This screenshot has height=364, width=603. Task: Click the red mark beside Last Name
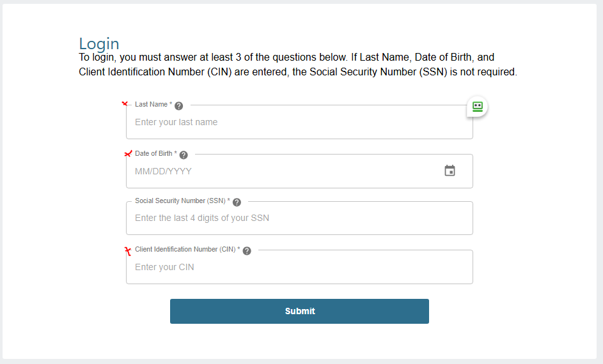tap(125, 103)
